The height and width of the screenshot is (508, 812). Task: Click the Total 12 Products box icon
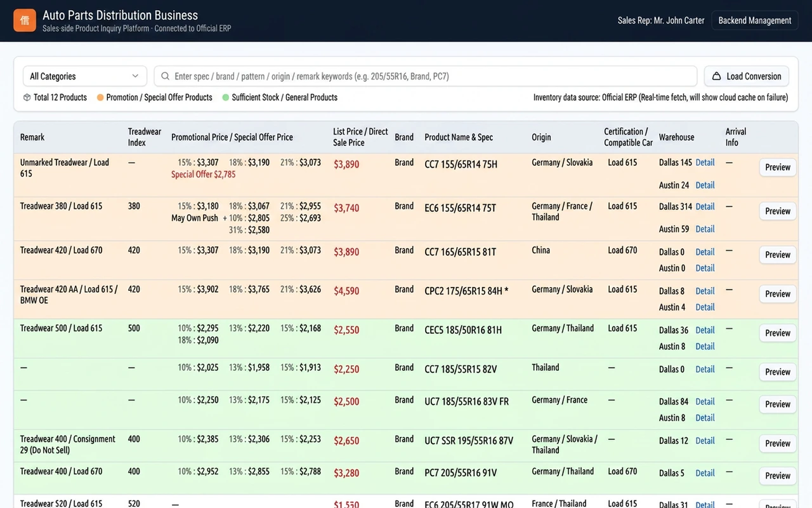(27, 98)
